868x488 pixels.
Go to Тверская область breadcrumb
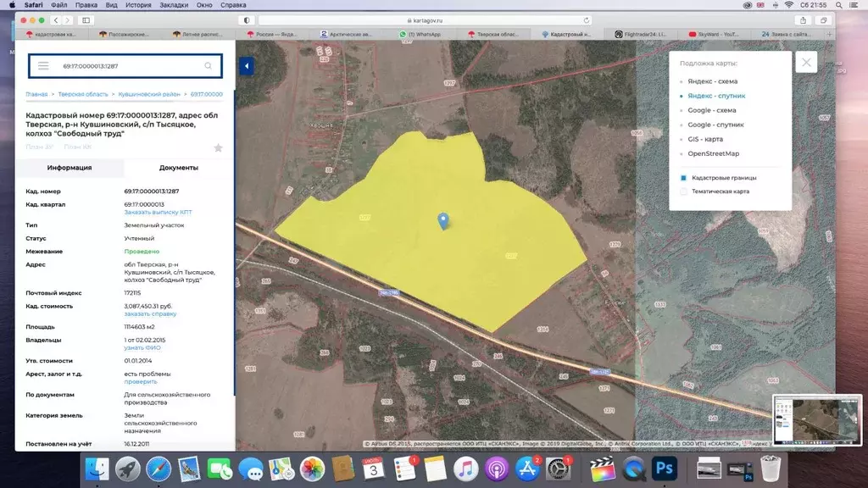[84, 95]
